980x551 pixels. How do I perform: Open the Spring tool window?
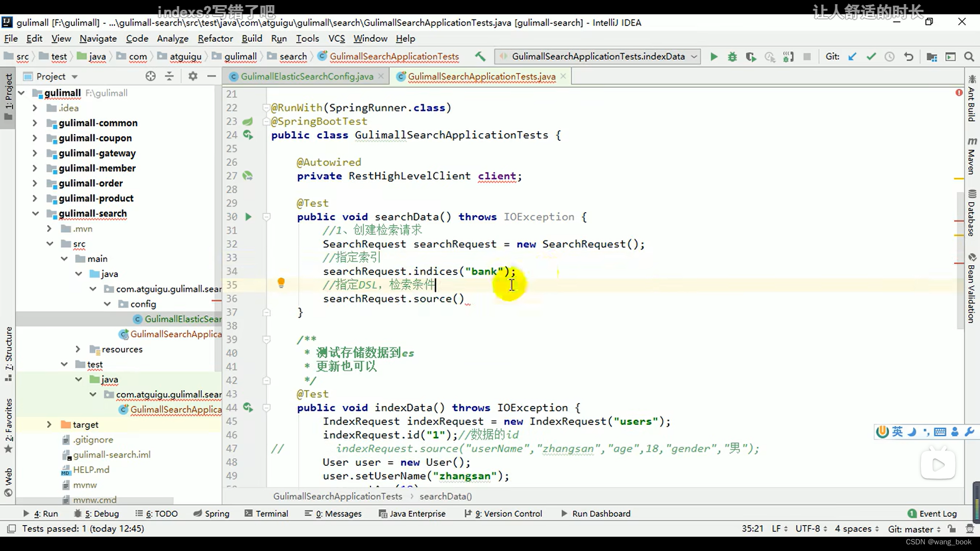[x=211, y=513]
